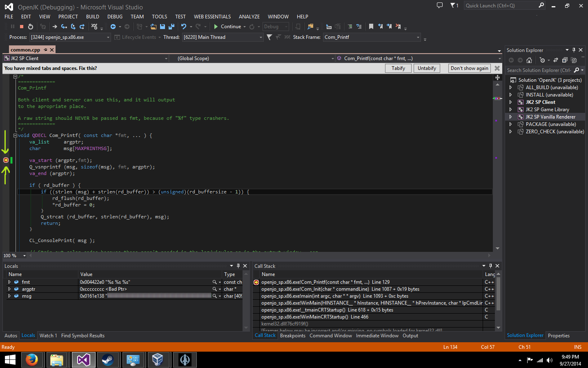Open Find in Files
The width and height of the screenshot is (588, 368).
coord(310,27)
